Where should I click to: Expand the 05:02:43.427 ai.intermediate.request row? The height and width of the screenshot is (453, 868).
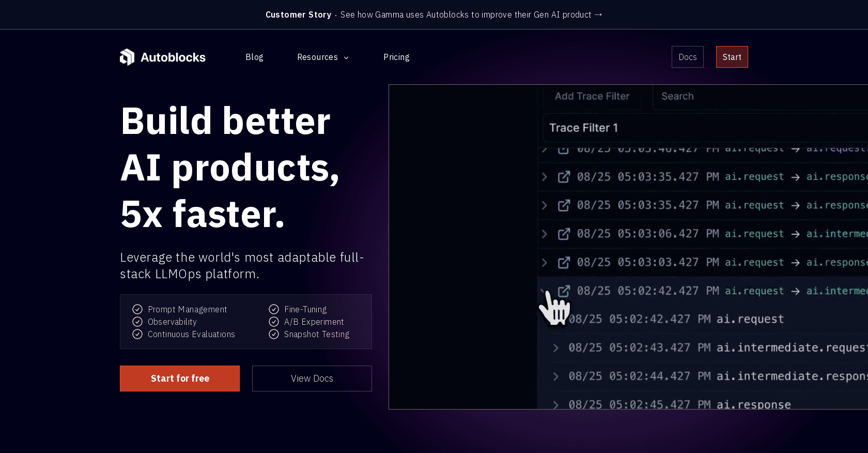(x=556, y=348)
